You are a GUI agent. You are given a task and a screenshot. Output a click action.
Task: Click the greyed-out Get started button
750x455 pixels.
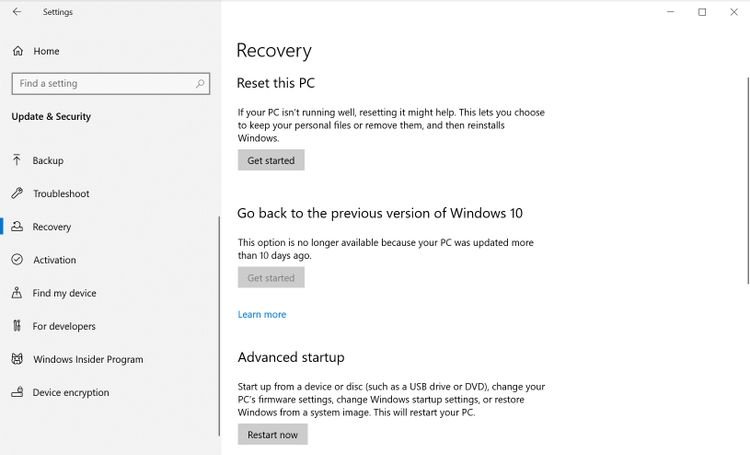[x=271, y=277]
